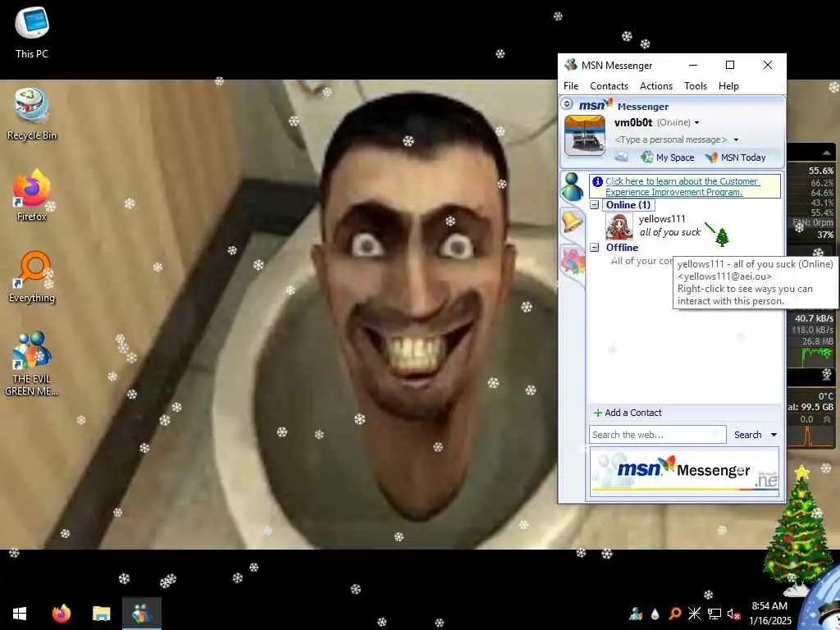Click the MSN Messenger taskbar button
This screenshot has height=630, width=840.
142,614
